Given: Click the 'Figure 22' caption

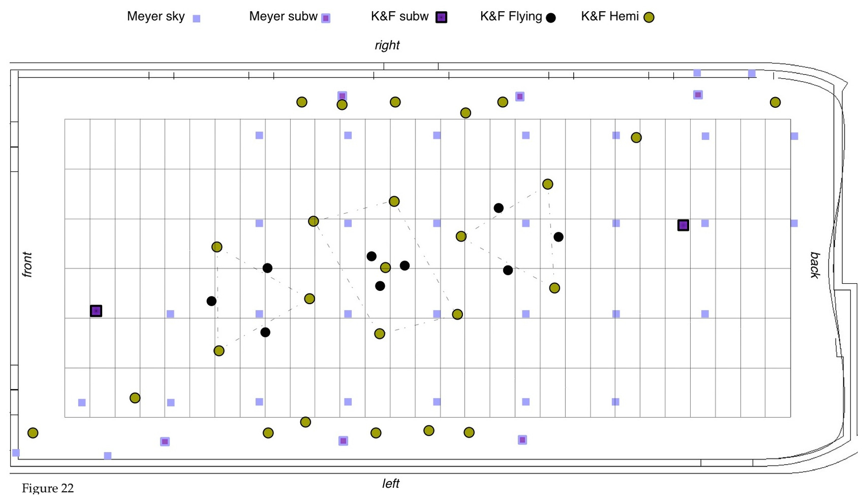Looking at the screenshot, I should coord(48,488).
